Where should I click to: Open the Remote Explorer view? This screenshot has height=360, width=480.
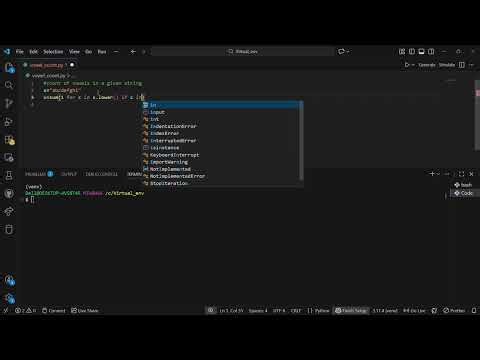(x=9, y=157)
